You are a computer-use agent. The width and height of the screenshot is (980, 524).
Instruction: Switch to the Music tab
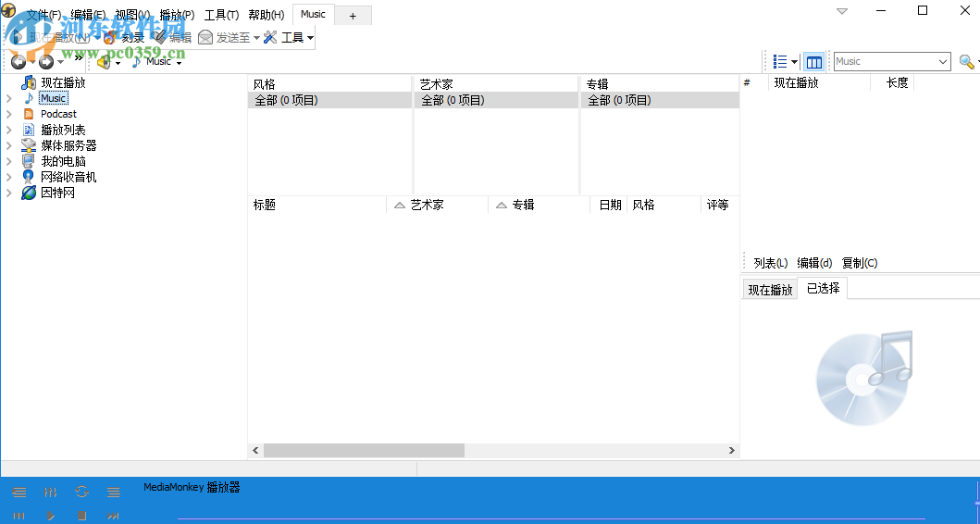313,15
